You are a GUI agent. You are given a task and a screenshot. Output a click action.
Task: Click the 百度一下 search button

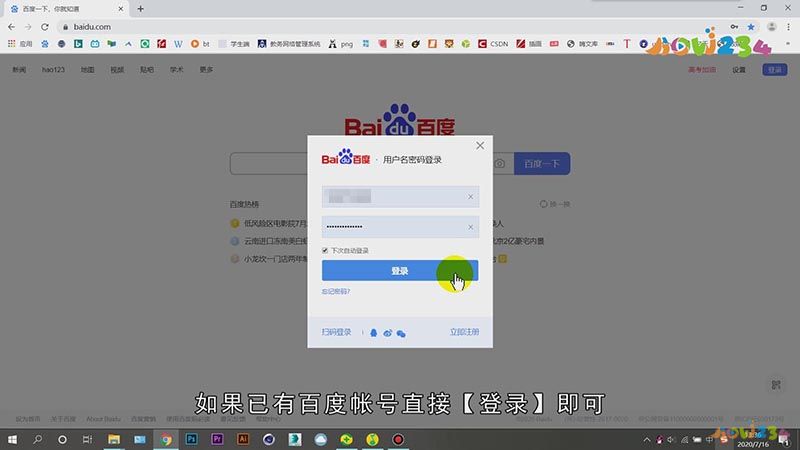point(542,164)
